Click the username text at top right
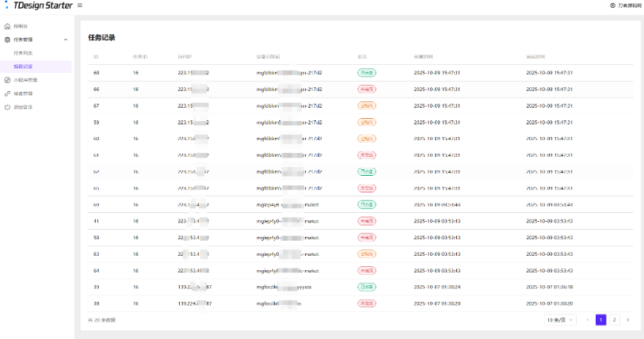Viewport: 644px width, 339px height. 628,6
